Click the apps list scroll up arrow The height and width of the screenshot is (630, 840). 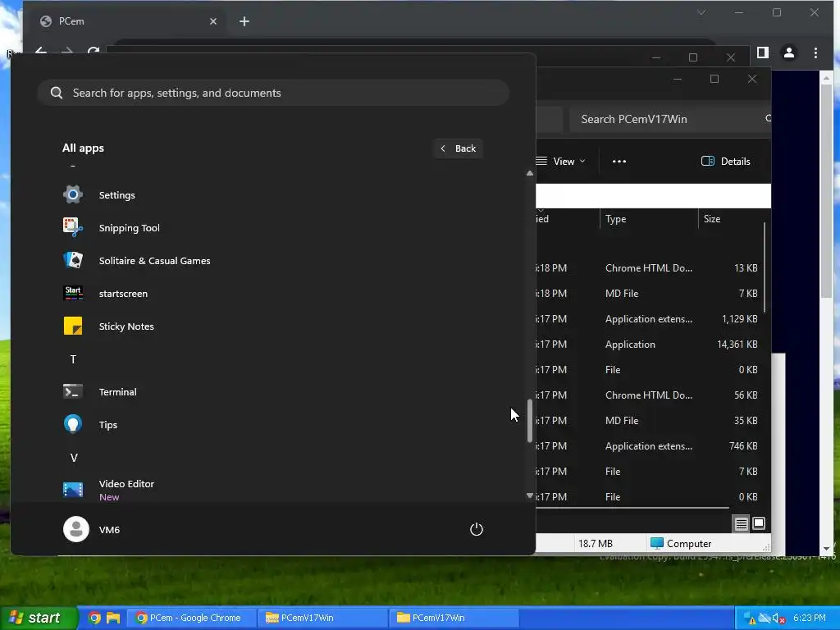click(x=529, y=174)
